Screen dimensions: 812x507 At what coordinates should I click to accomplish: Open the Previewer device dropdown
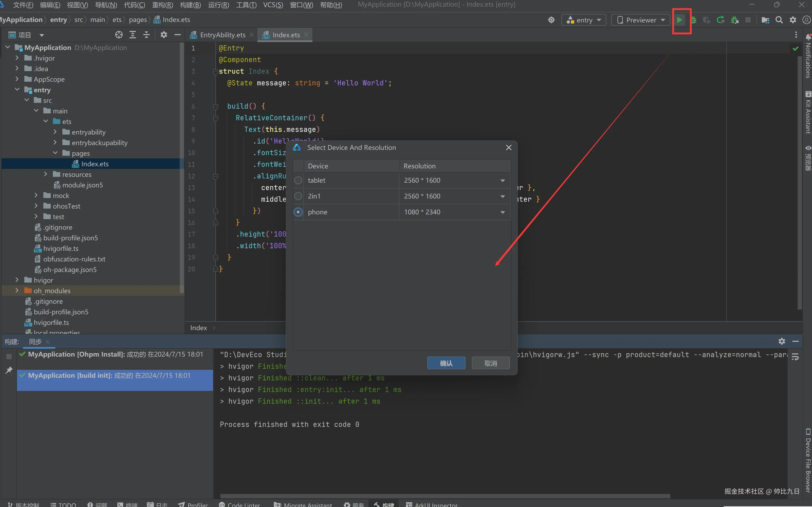click(641, 20)
